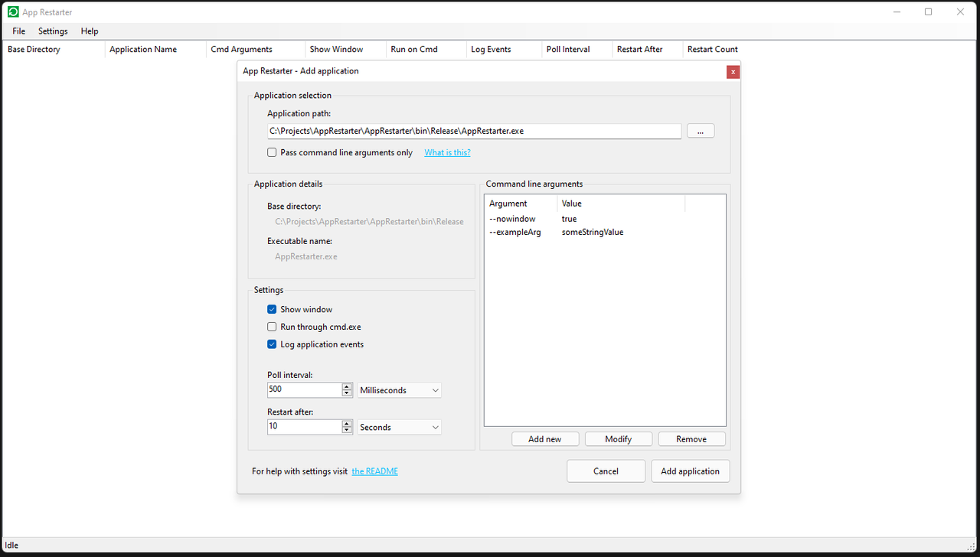Viewport: 980px width, 557px height.
Task: Open the Help menu
Action: point(89,31)
